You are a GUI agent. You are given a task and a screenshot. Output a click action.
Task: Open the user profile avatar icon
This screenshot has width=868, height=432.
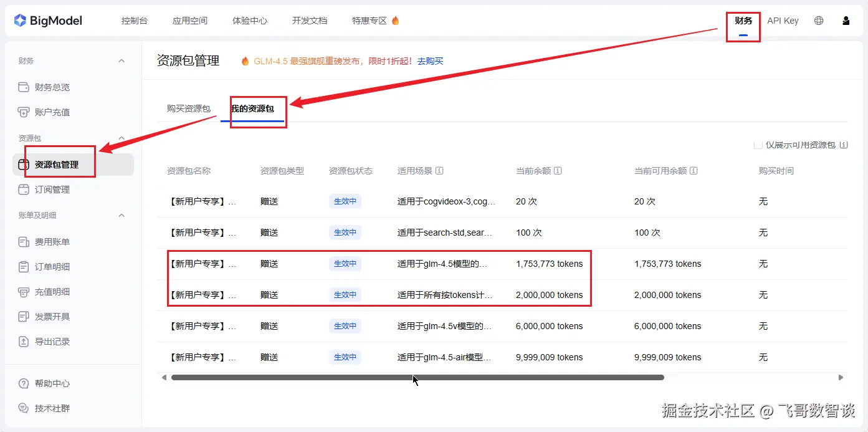pos(846,21)
